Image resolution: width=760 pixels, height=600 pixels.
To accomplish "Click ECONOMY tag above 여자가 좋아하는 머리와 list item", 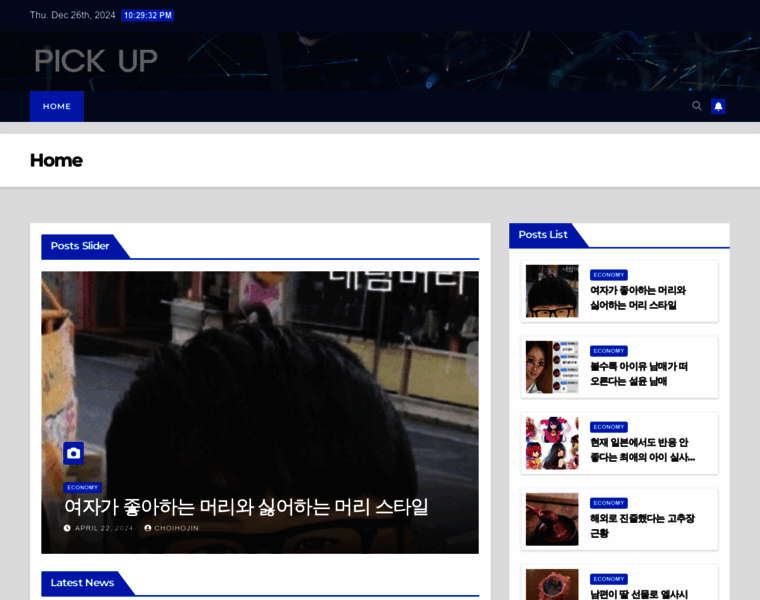I will point(609,275).
